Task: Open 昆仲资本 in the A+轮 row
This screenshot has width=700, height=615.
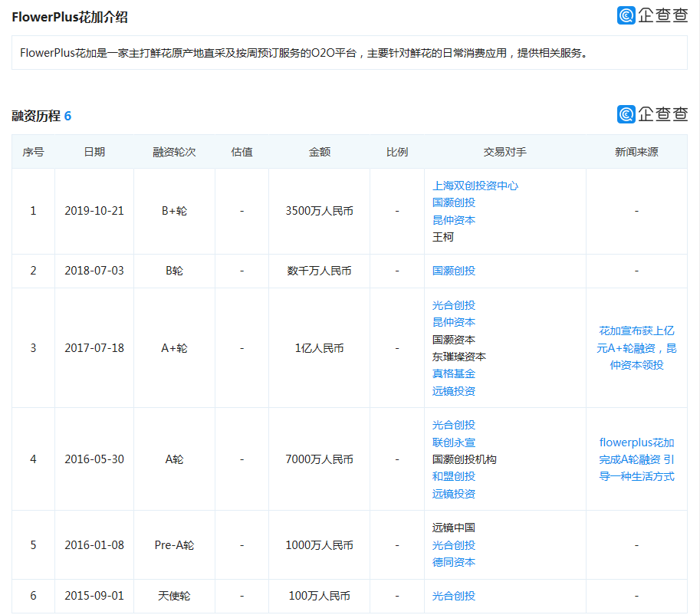Action: click(x=454, y=322)
